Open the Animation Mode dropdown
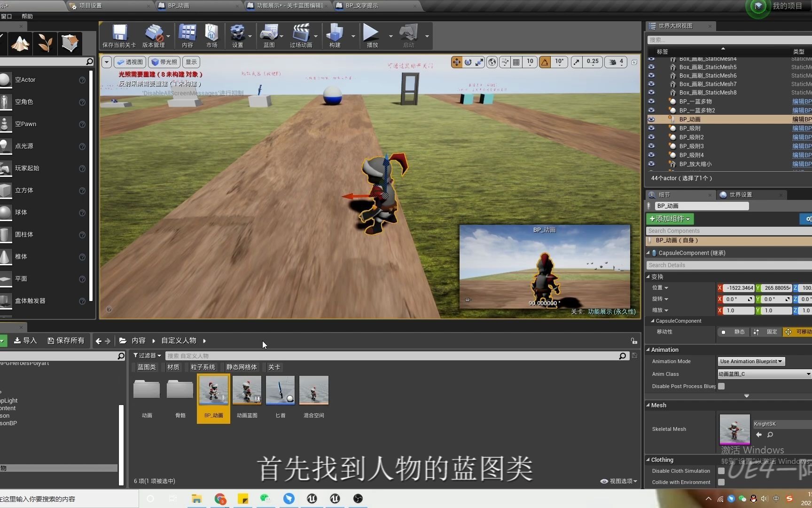This screenshot has width=812, height=508. pyautogui.click(x=750, y=361)
